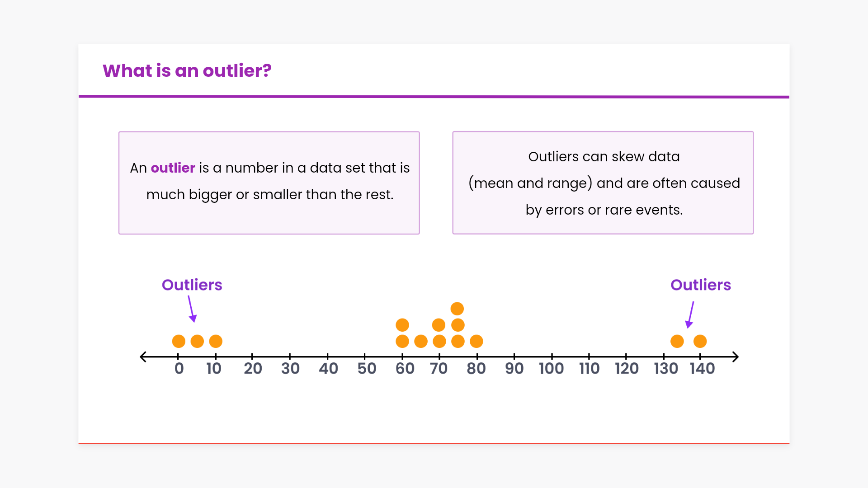The height and width of the screenshot is (488, 868).
Task: Click the number line's right arrowhead
Action: (x=735, y=357)
